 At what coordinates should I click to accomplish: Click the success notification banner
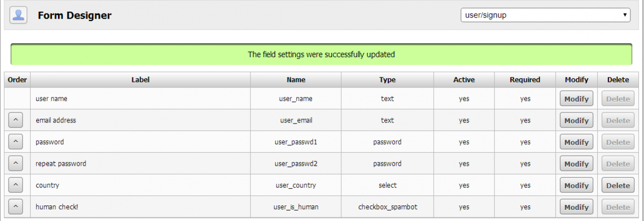point(321,54)
